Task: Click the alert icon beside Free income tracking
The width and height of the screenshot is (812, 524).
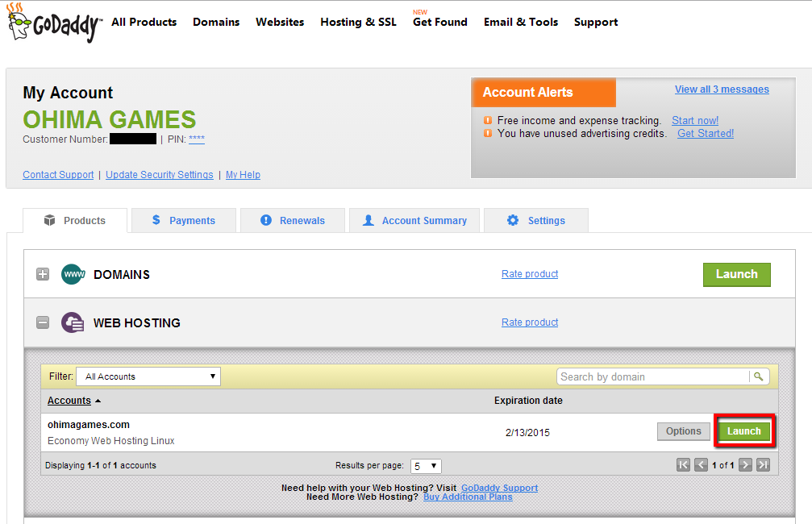Action: (x=488, y=120)
